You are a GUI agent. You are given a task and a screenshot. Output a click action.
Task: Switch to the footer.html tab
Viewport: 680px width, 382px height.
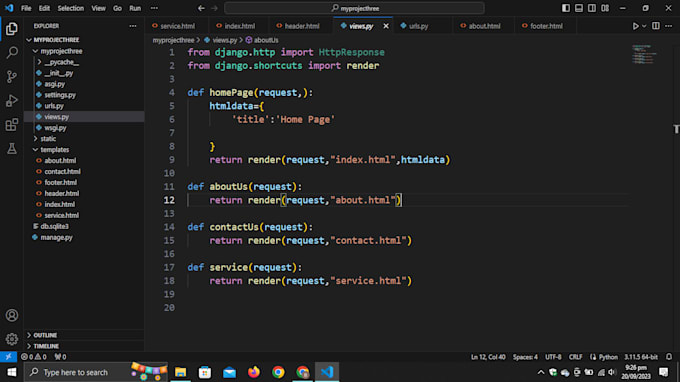tap(546, 26)
